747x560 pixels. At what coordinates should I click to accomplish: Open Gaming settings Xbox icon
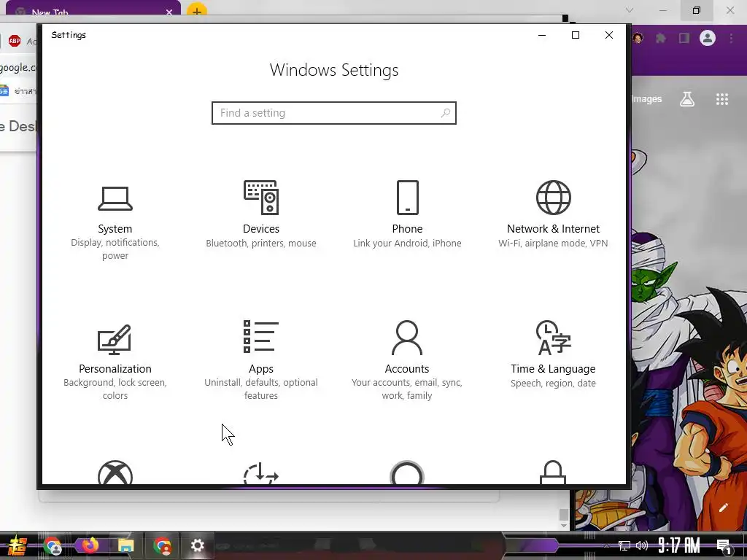click(x=115, y=472)
